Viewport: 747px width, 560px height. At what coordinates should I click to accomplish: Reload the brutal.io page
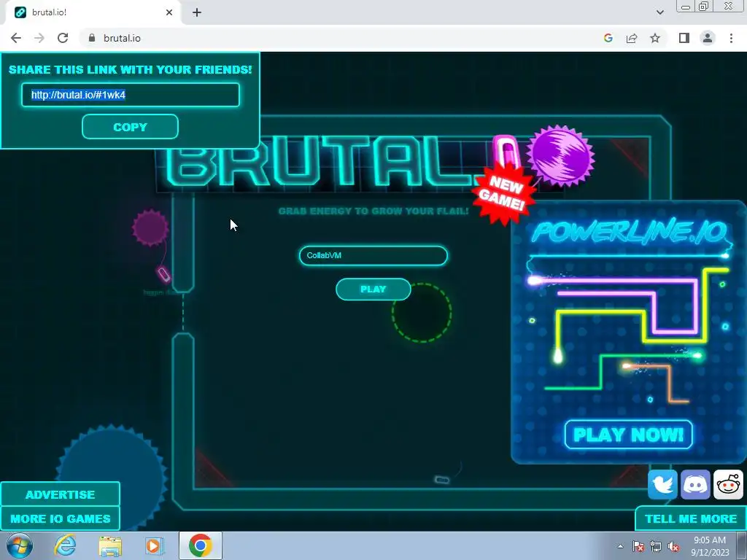pyautogui.click(x=63, y=38)
